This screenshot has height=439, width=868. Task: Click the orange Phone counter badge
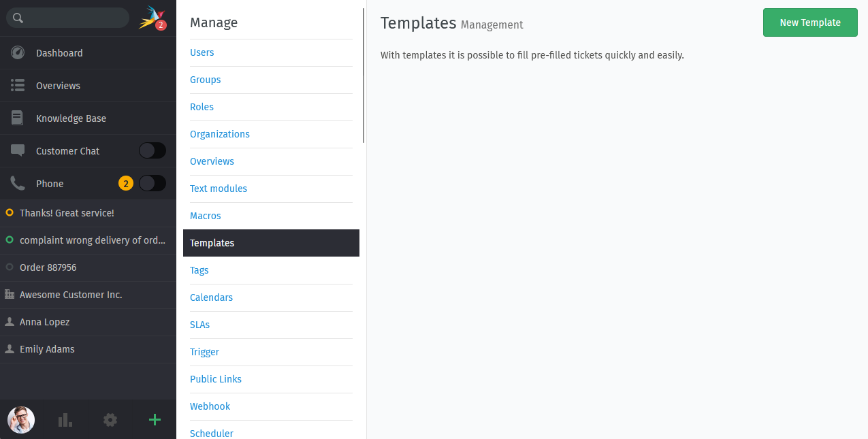[125, 184]
